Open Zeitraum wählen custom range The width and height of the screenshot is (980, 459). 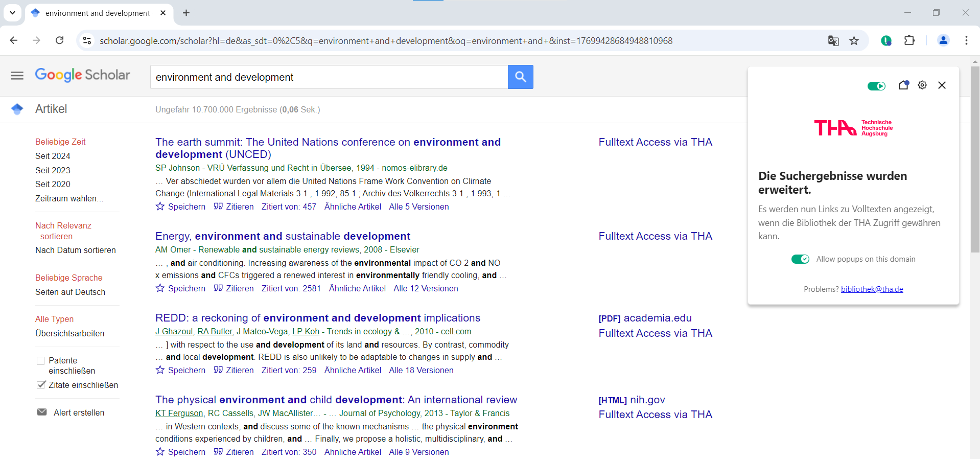tap(69, 198)
